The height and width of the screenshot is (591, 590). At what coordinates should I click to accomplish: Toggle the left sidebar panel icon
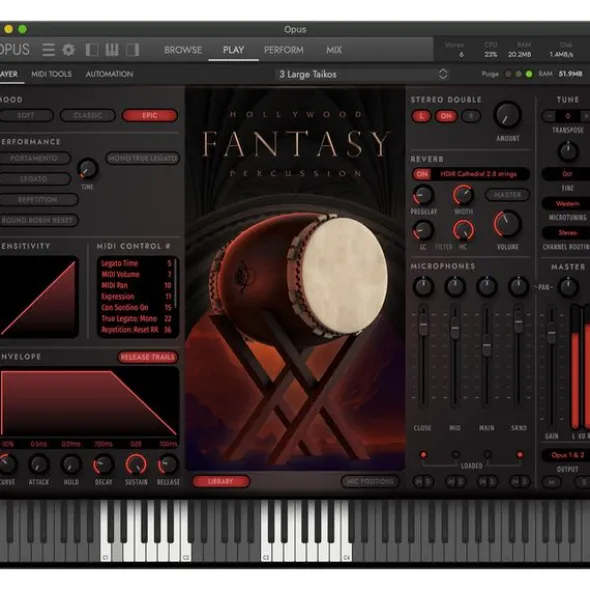(92, 50)
